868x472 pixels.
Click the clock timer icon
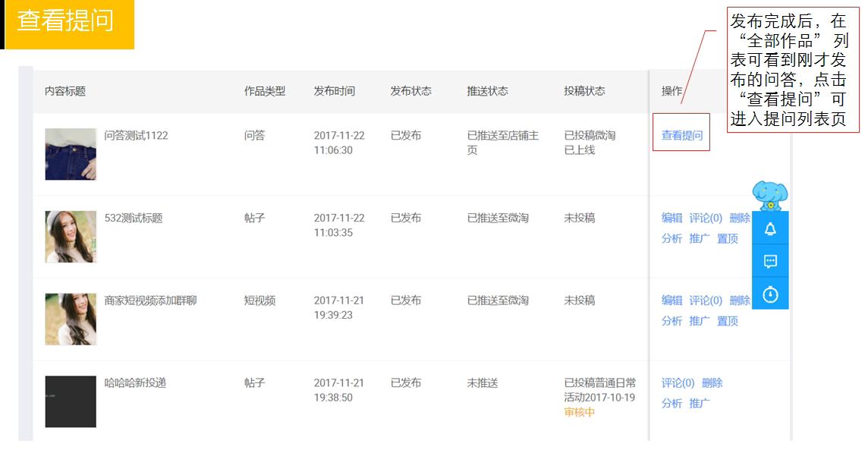[770, 294]
